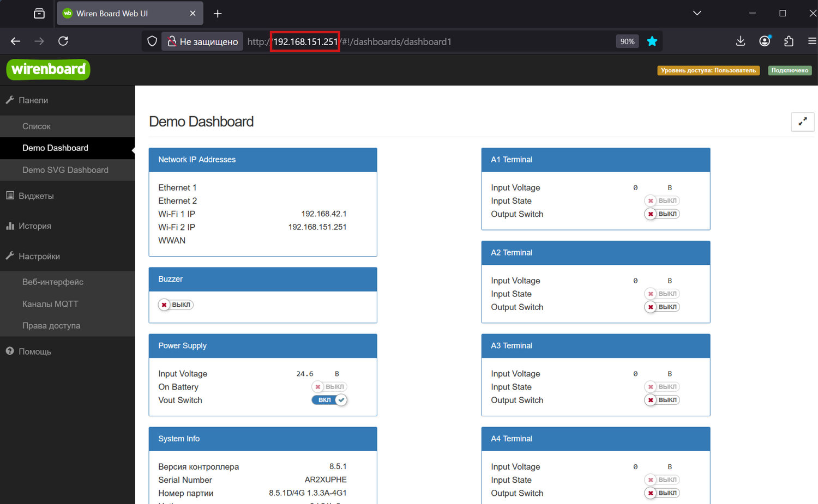
Task: Click the "Не защищено" security indicator
Action: pos(203,41)
